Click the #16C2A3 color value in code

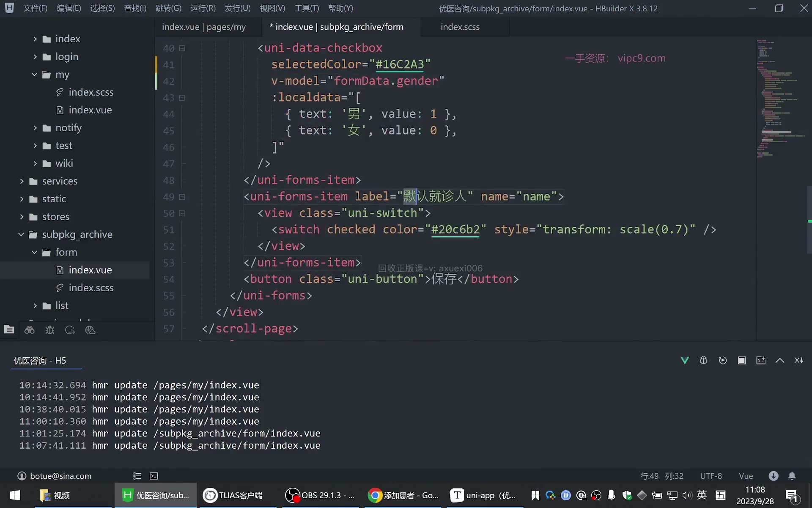click(x=400, y=64)
